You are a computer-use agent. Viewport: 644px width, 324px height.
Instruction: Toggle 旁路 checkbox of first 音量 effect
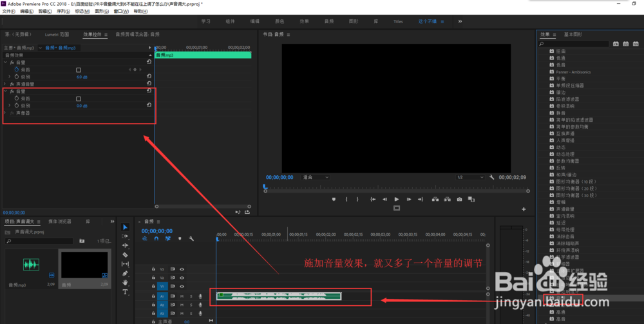pos(79,70)
